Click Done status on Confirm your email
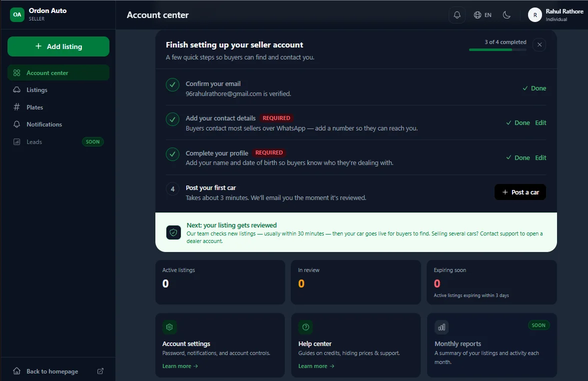Screen dimensions: 588x381 535,88
